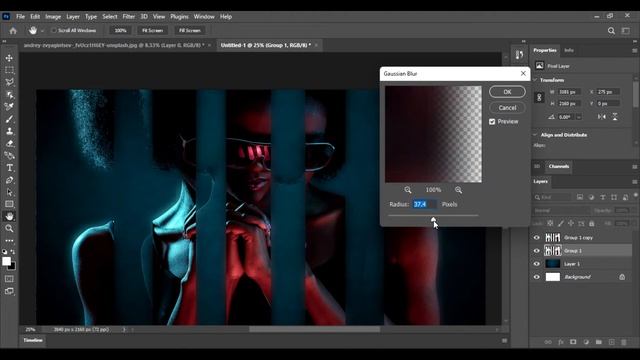The width and height of the screenshot is (640, 360).
Task: Select the Eraser tool
Action: click(9, 143)
